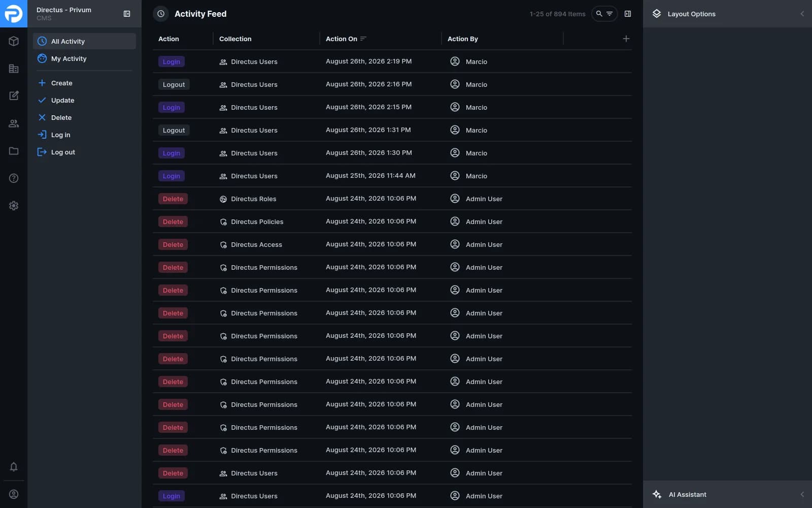The height and width of the screenshot is (508, 812).
Task: Click the Directus logo icon
Action: (14, 14)
